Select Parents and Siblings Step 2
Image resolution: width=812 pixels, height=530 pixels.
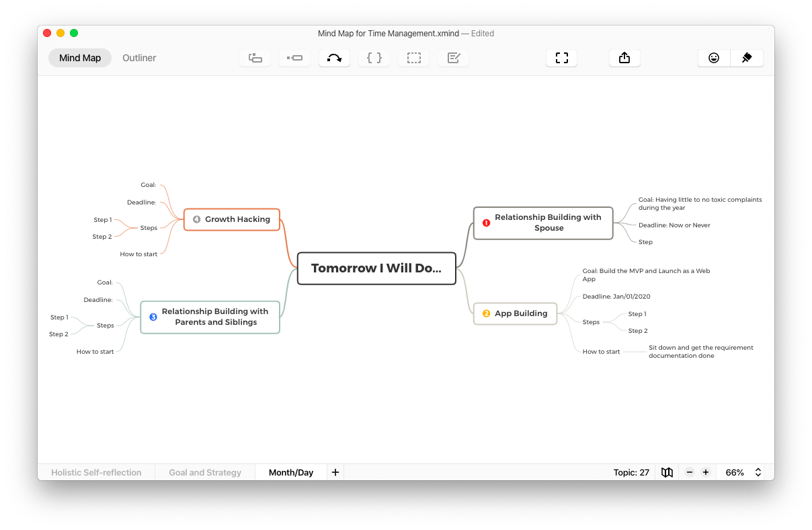pyautogui.click(x=59, y=334)
